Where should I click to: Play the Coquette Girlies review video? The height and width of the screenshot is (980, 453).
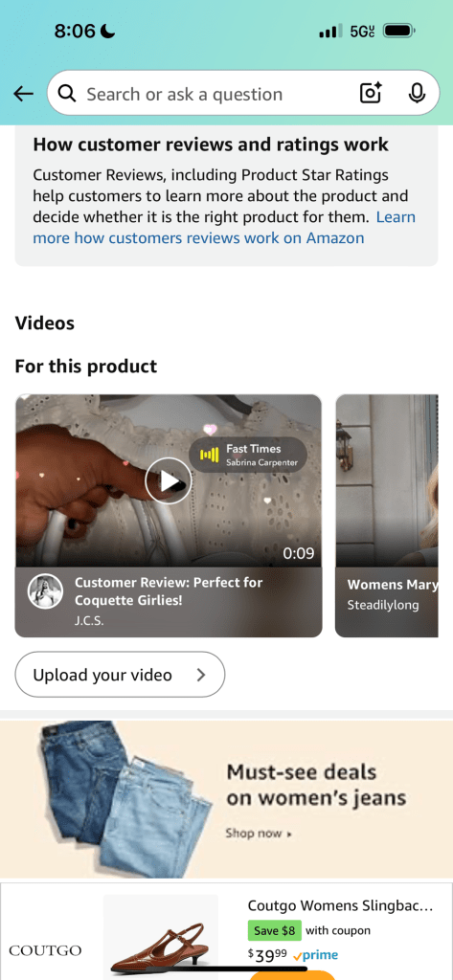point(169,480)
